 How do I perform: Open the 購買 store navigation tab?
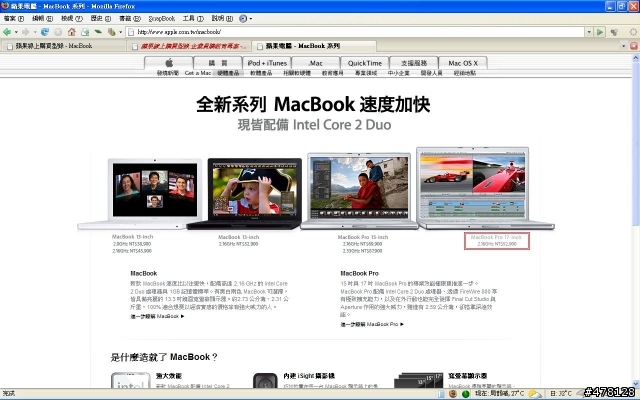pyautogui.click(x=218, y=63)
